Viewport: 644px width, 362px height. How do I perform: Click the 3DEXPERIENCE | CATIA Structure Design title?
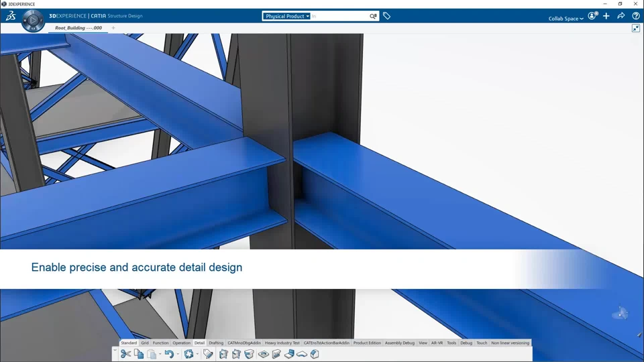pos(96,16)
